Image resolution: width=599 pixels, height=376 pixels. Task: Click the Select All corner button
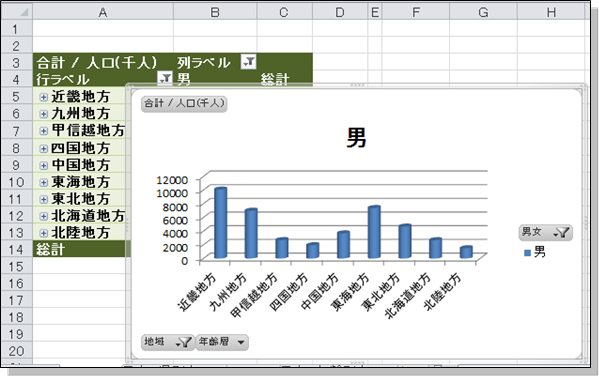tap(16, 12)
